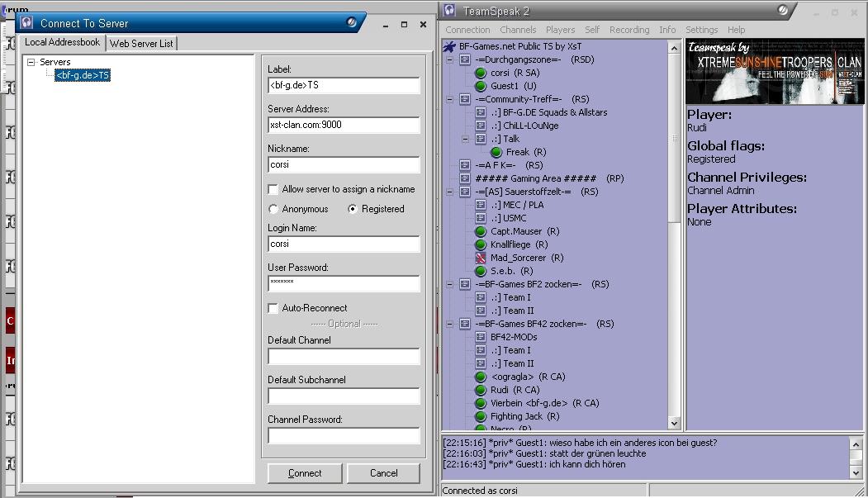Click the Nickname input field

[x=344, y=165]
